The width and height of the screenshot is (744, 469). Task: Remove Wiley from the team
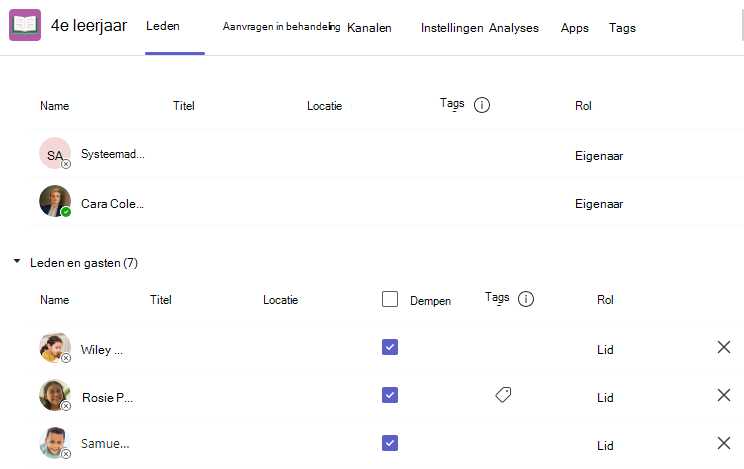724,347
